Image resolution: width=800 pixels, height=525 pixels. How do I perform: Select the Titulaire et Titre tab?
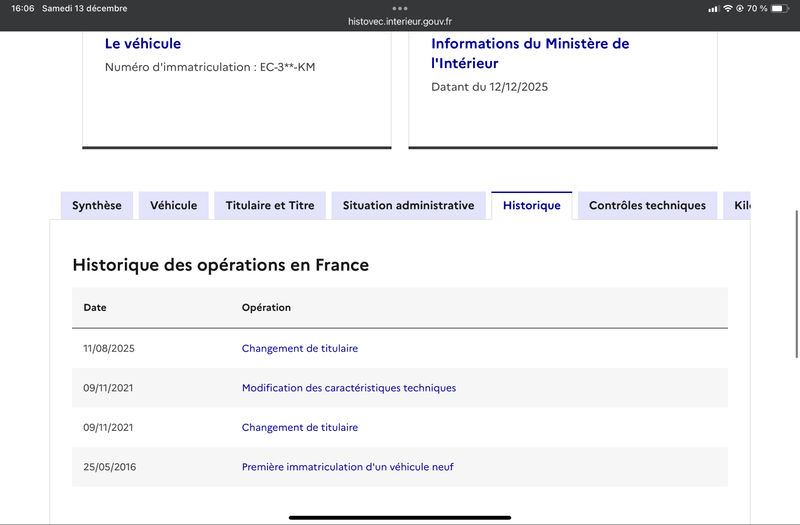coord(270,206)
